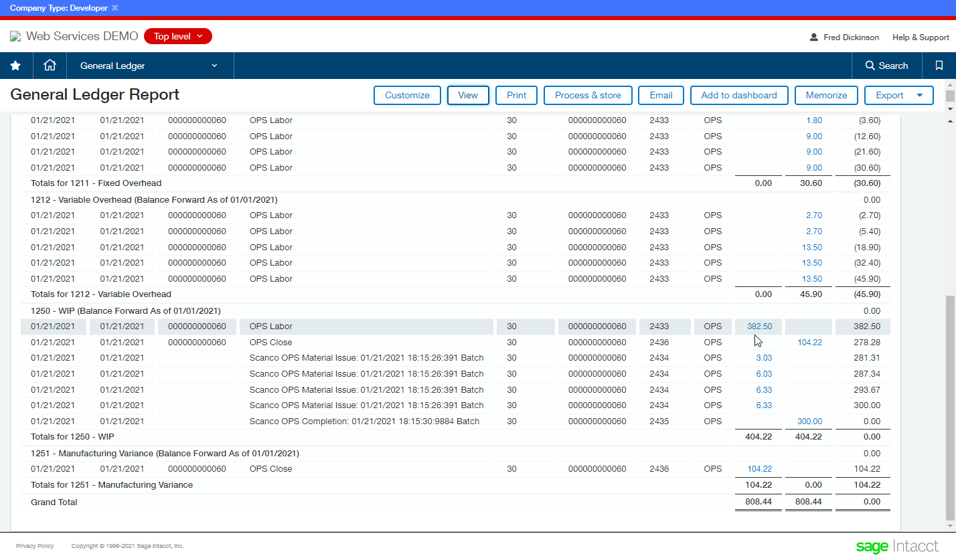Open the Privacy Policy link

click(35, 546)
